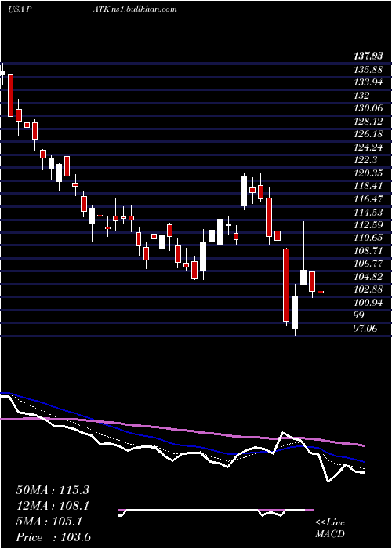Click the 128.12 price axis label
The width and height of the screenshot is (392, 549).
(x=368, y=121)
